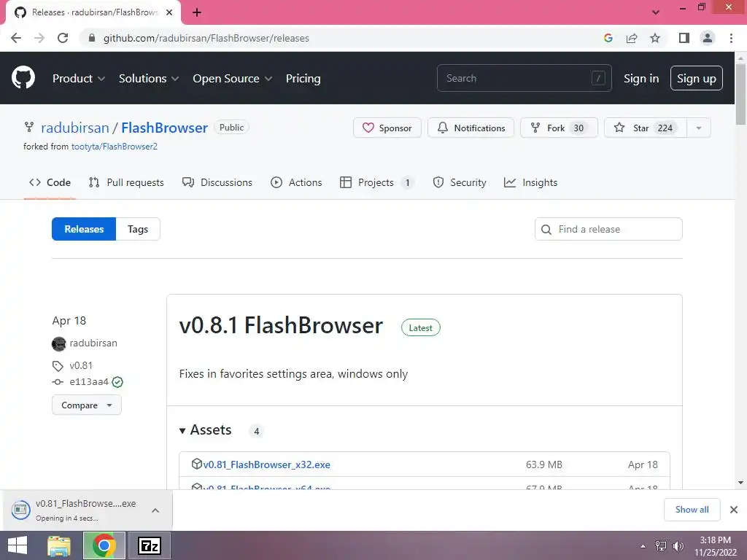Image resolution: width=747 pixels, height=560 pixels.
Task: Click the Notifications button
Action: [471, 128]
